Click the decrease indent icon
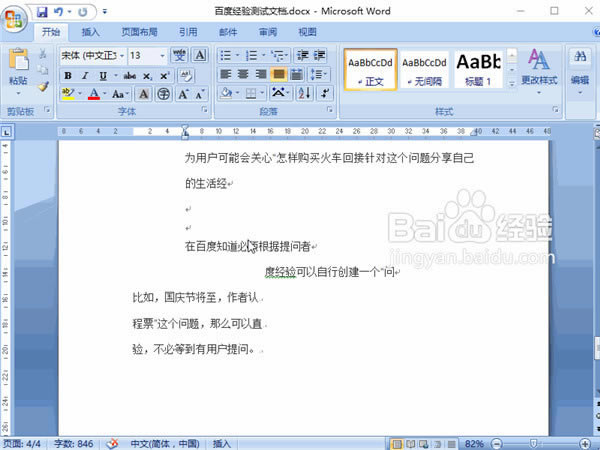 point(303,56)
